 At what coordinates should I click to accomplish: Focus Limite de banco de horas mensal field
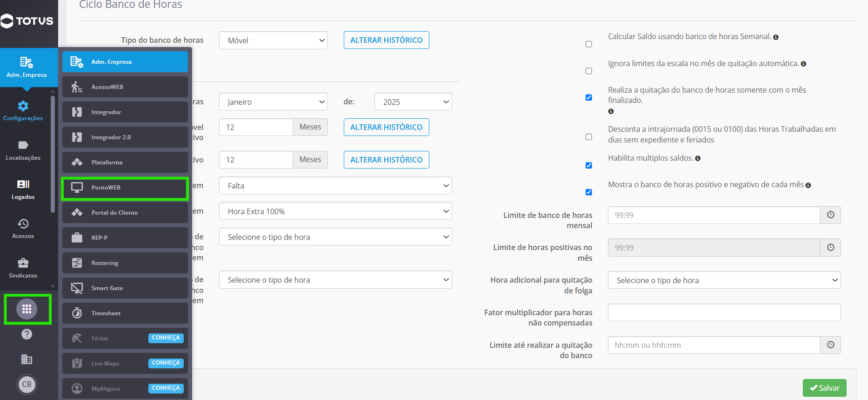click(714, 215)
